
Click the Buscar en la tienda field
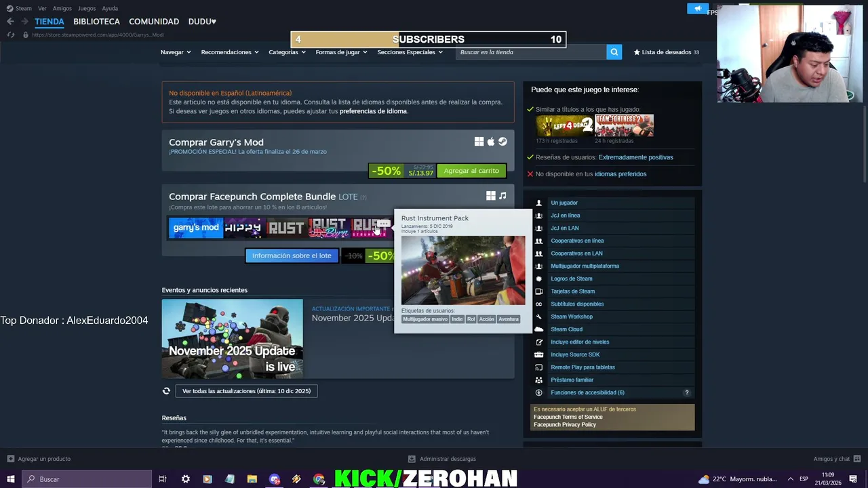point(531,52)
